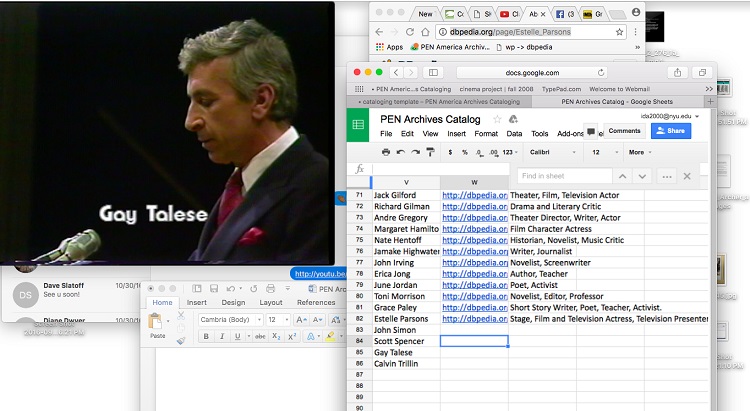Bookmark the dbpedia page with the star
Image resolution: width=750 pixels, height=411 pixels.
pyautogui.click(x=620, y=32)
